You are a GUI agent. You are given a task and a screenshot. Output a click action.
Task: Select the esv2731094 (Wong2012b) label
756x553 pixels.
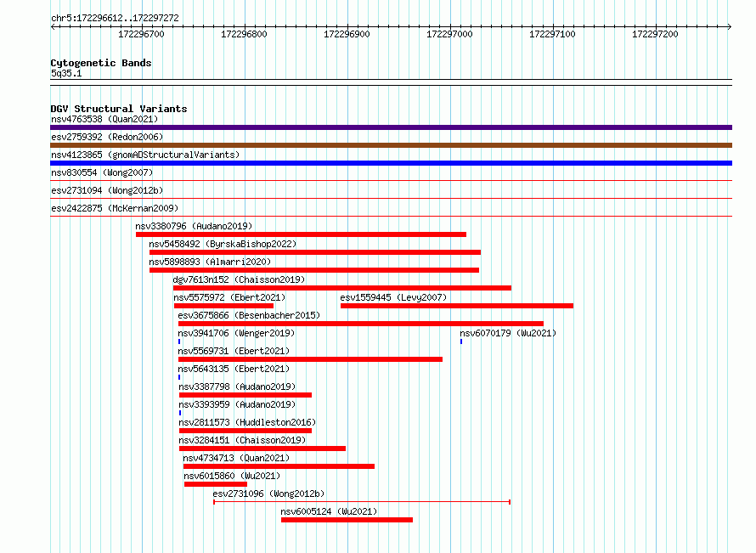click(107, 190)
